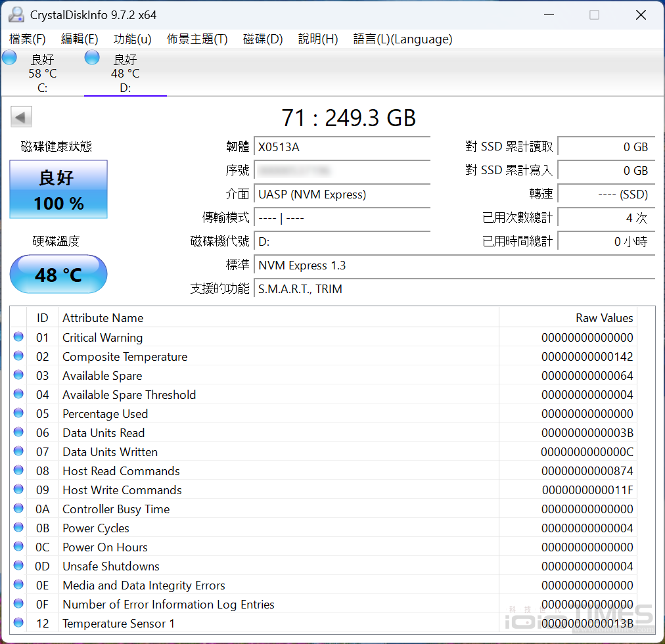Viewport: 665px width, 644px height.
Task: Click the Power Cycles status orb
Action: click(x=18, y=528)
